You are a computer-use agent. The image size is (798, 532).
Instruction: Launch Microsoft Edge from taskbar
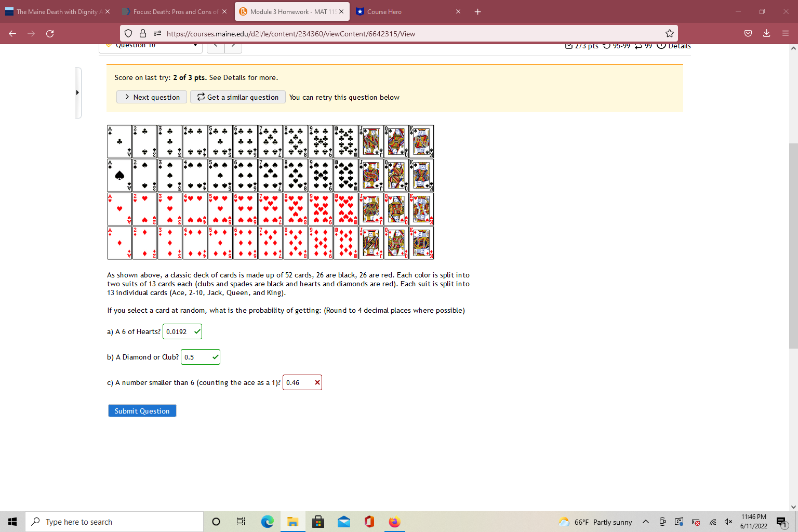pos(267,522)
